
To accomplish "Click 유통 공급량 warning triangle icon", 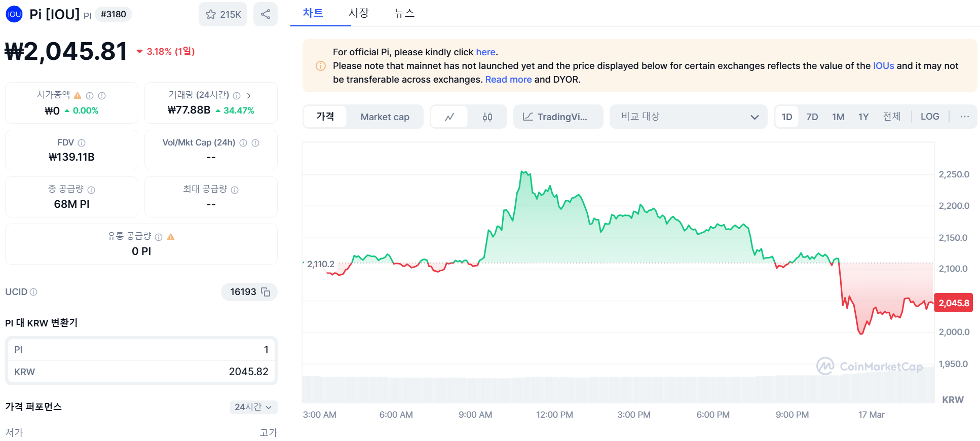I will click(x=171, y=237).
